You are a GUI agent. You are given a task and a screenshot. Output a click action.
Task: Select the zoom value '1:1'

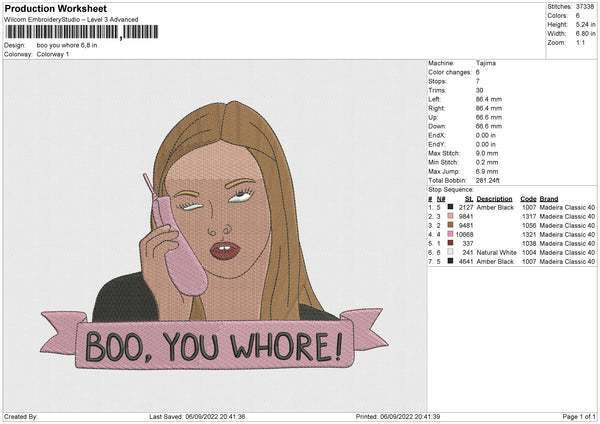click(x=580, y=42)
